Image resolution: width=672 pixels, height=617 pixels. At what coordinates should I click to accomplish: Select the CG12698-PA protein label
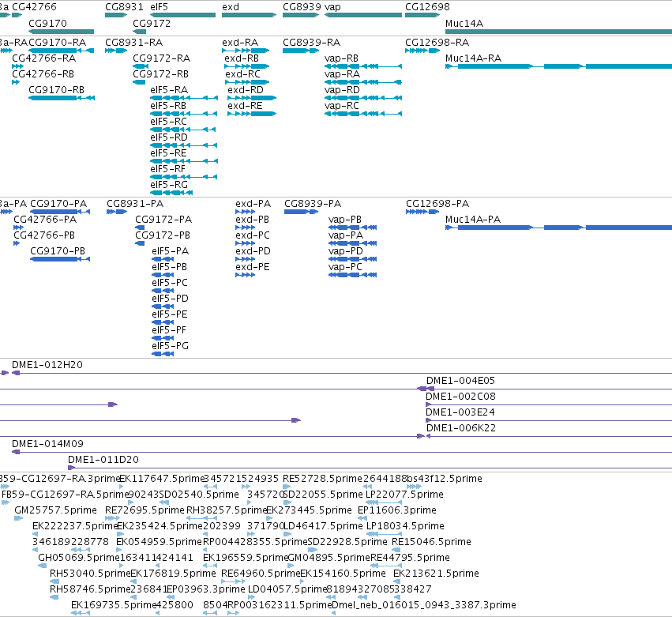coord(437,204)
